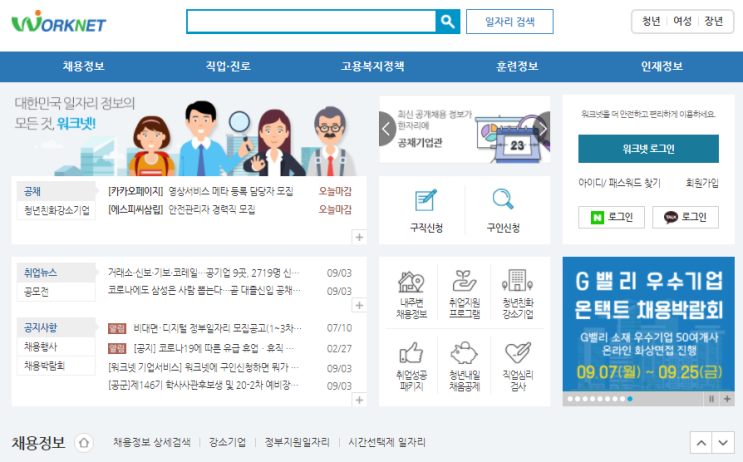Log in with Kakao Talk button
Image resolution: width=743 pixels, height=462 pixels.
[685, 217]
